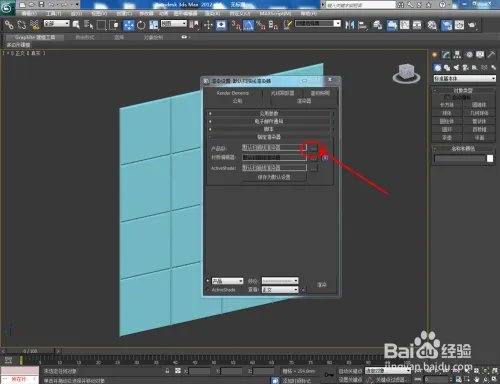Image resolution: width=500 pixels, height=384 pixels.
Task: Click the Rectangular Selection Region icon
Action: (x=101, y=25)
